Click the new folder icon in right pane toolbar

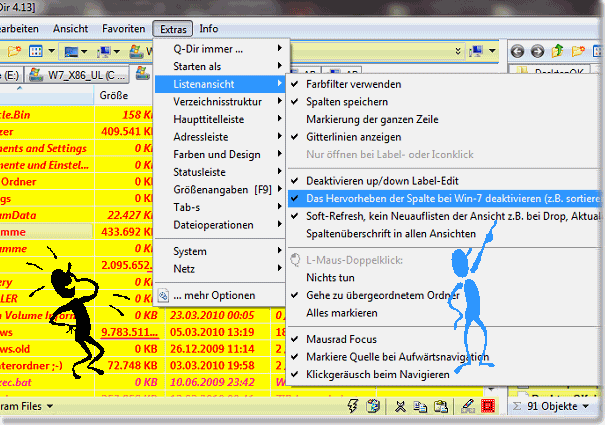click(578, 51)
